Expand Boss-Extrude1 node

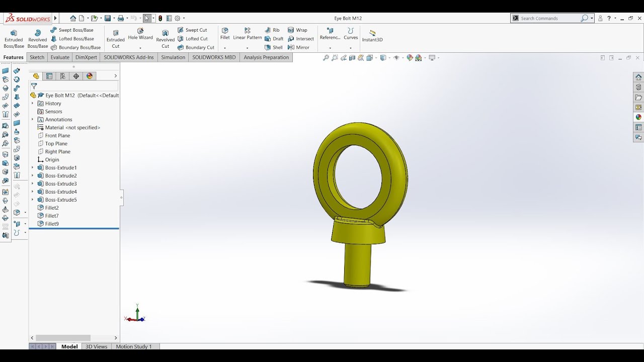tap(33, 167)
